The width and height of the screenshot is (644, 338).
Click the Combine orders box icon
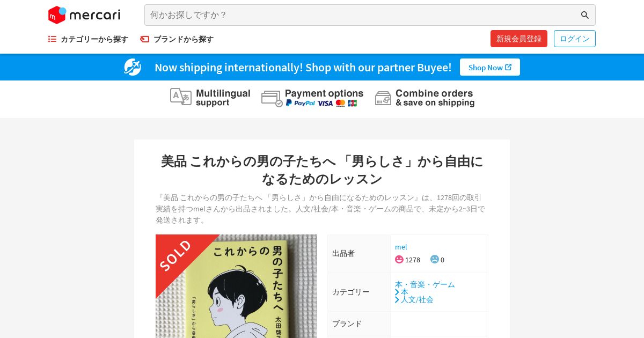(383, 98)
